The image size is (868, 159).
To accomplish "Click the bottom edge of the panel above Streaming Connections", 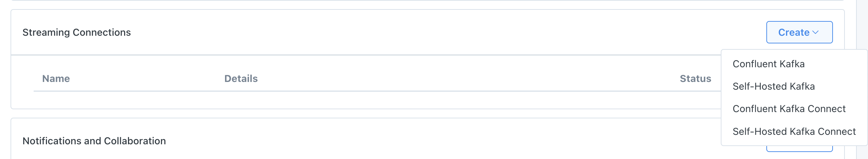I will (421, 0).
